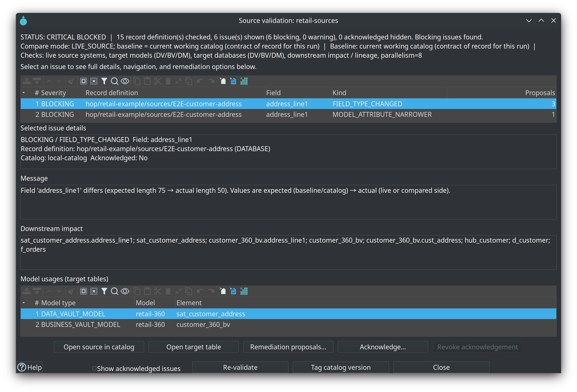Export Model usages to blue document icon

(233, 291)
